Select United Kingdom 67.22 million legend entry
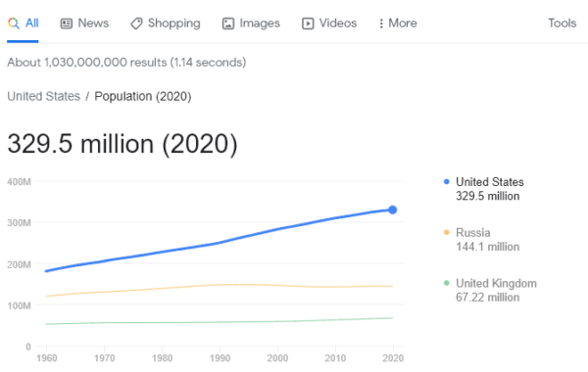This screenshot has height=372, width=588. pos(491,291)
